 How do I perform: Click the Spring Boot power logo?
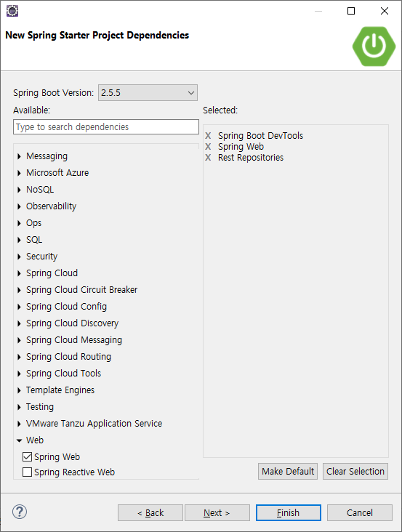(x=374, y=46)
